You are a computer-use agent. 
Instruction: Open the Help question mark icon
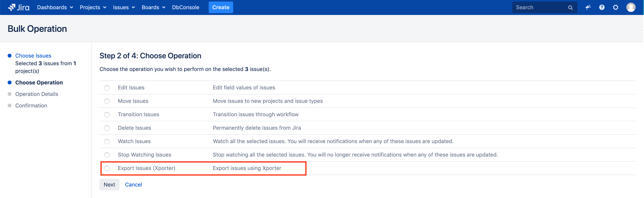coord(602,7)
